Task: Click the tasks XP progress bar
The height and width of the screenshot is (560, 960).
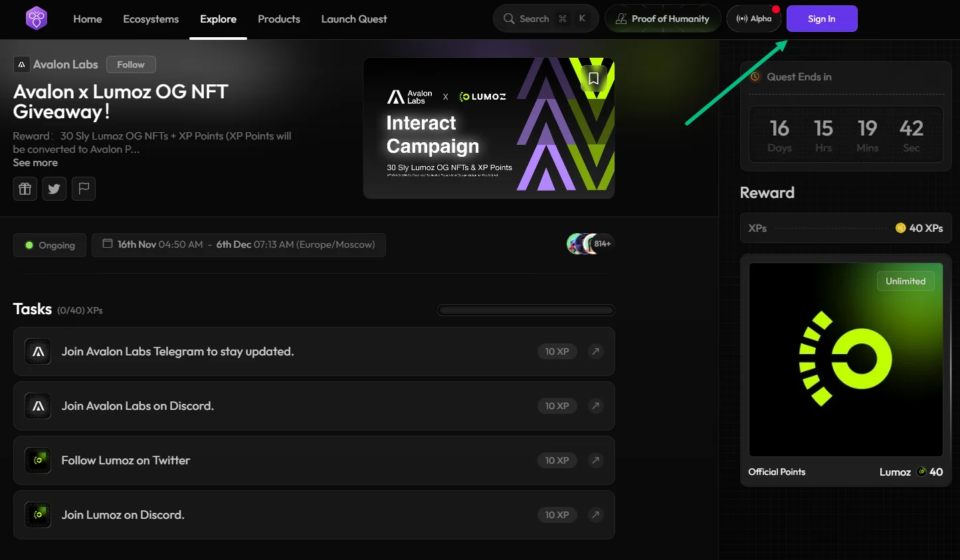Action: tap(526, 310)
